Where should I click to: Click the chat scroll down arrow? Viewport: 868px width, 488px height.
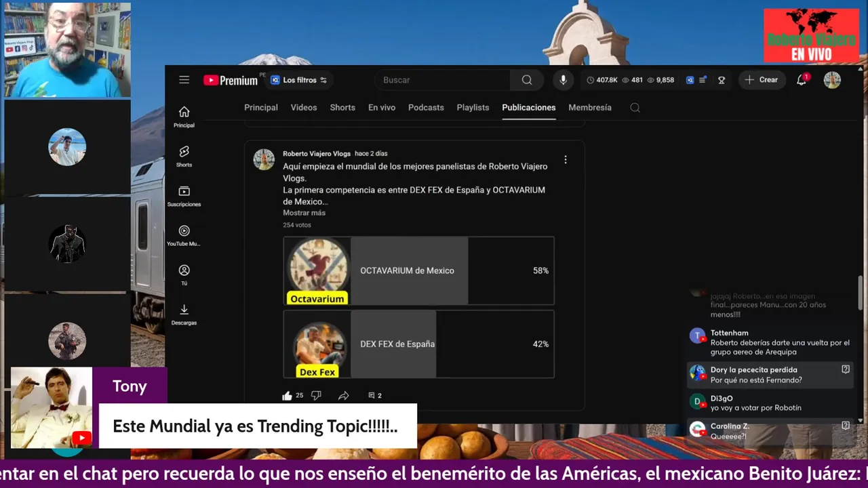[861, 420]
